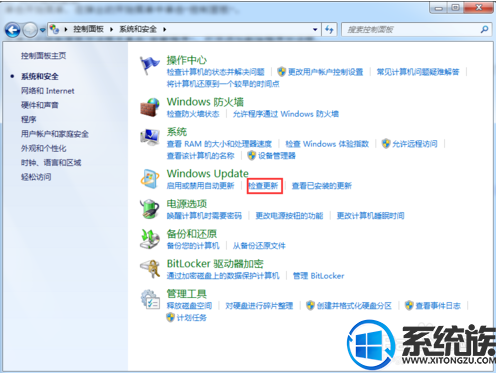This screenshot has width=496, height=373.
Task: Click 允许远程访问 link
Action: pyautogui.click(x=415, y=144)
